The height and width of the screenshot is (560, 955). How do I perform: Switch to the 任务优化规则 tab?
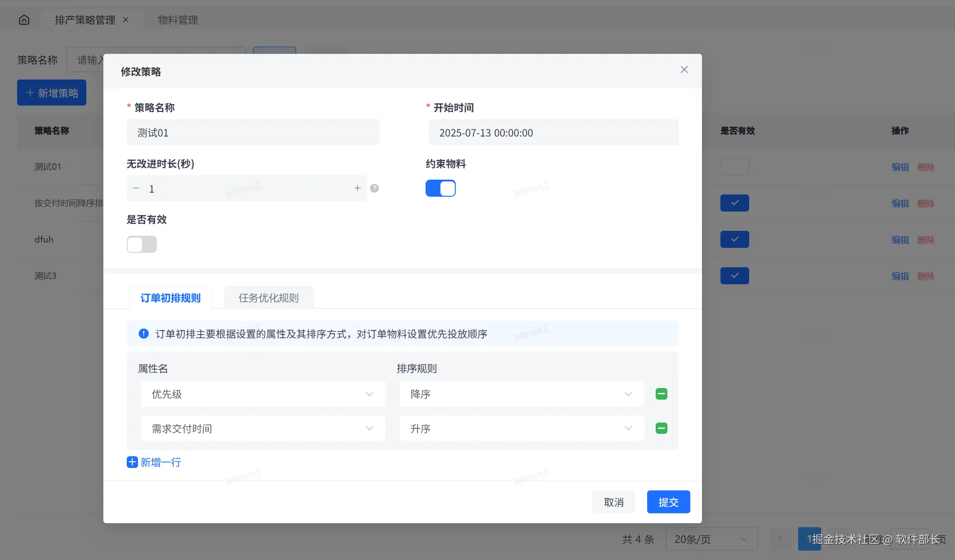tap(268, 298)
